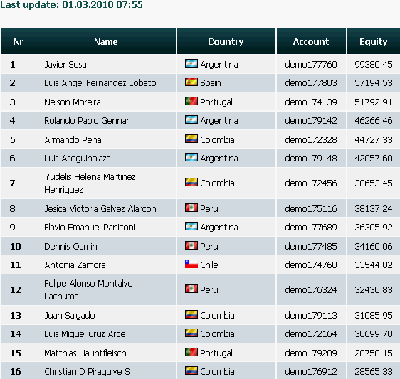Click the equity value in row 13

point(373,315)
